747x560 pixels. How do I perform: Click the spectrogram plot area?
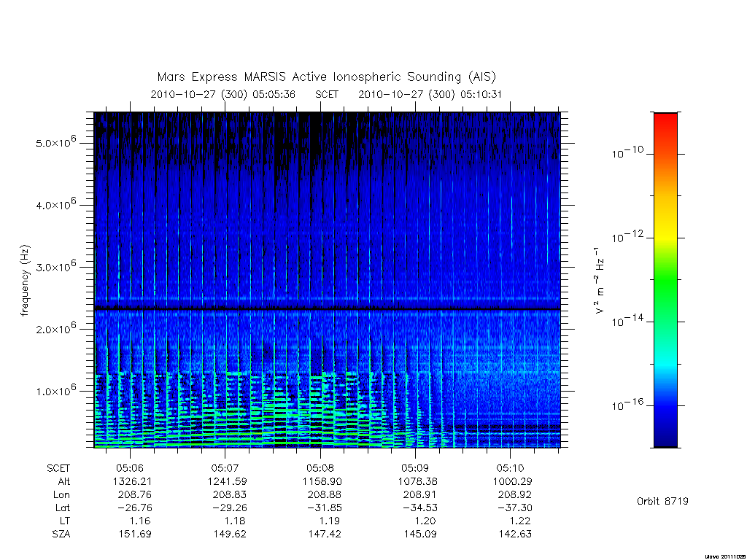(x=328, y=280)
